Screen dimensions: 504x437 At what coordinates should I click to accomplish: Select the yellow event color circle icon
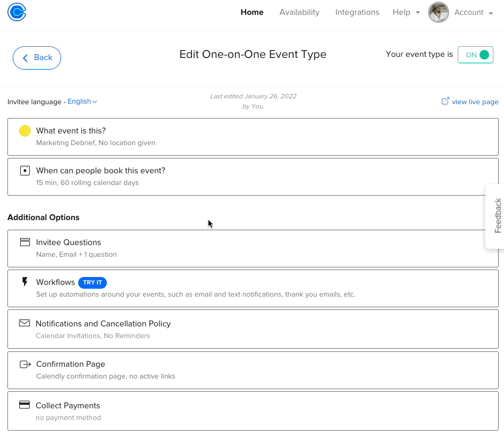pos(24,130)
